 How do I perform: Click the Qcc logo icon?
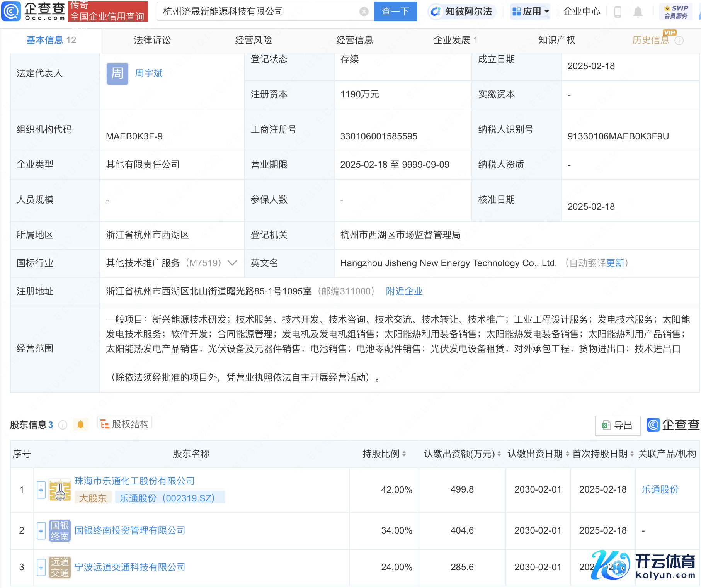[11, 11]
